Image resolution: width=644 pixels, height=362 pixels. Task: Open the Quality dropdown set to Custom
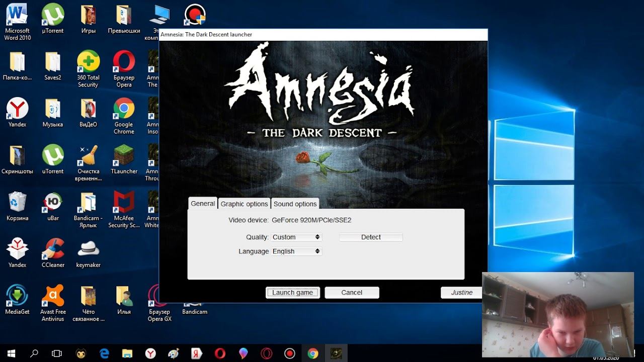coord(296,237)
